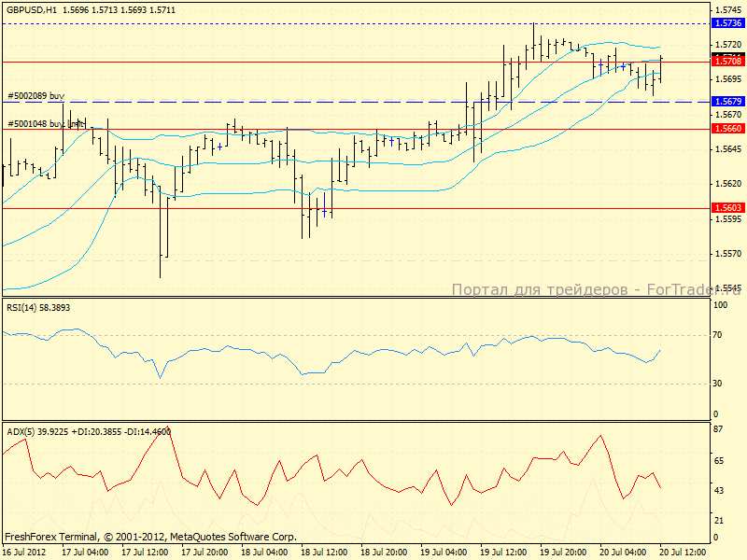
Task: Click the red 1.5708 price level tag
Action: tap(726, 62)
